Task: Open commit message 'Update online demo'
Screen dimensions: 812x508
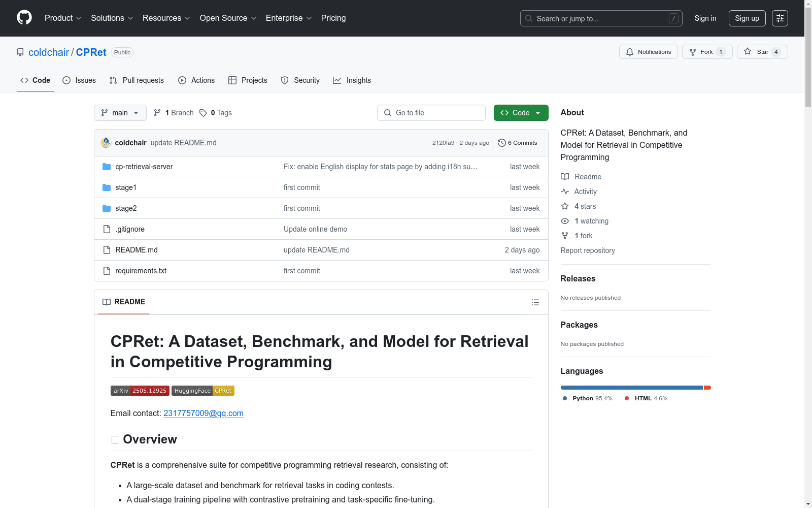Action: (316, 229)
